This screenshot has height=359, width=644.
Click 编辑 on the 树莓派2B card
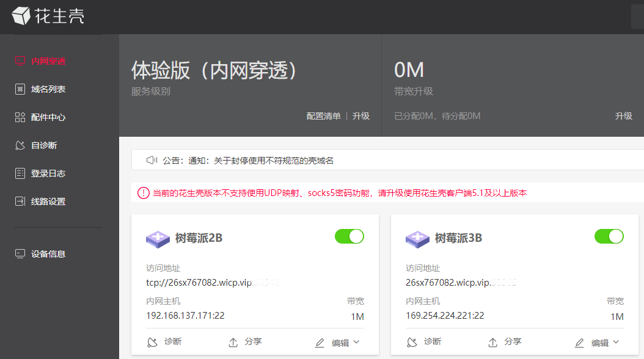(340, 343)
